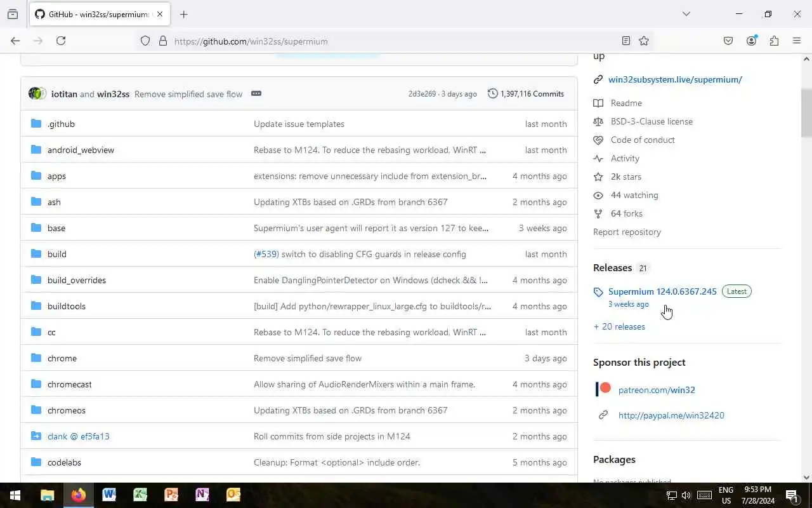Open OneNote from taskbar
812x508 pixels.
(x=202, y=495)
